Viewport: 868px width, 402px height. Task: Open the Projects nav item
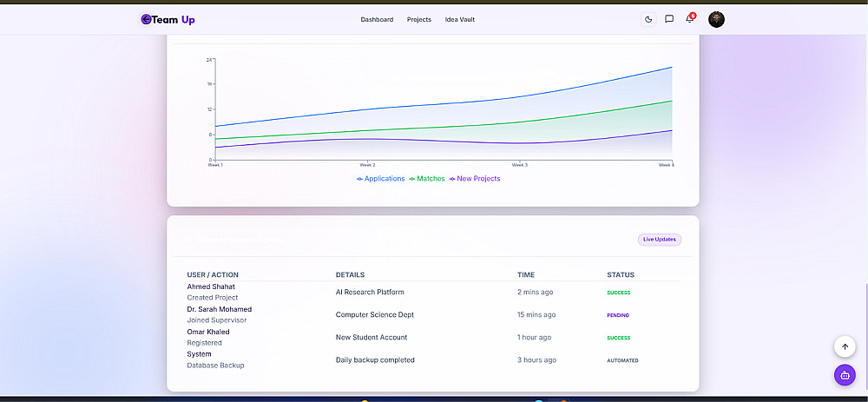point(419,19)
